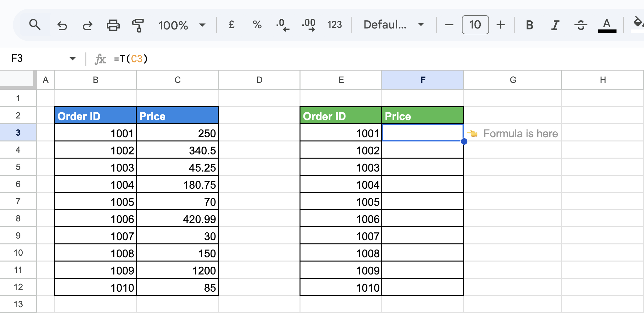This screenshot has height=313, width=644.
Task: Open the Default font dropdown
Action: [x=394, y=25]
